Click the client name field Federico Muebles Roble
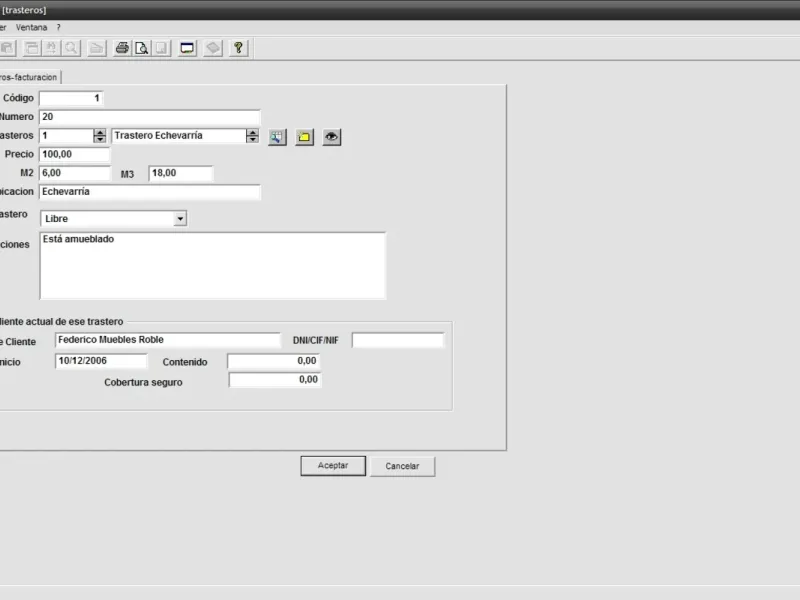The width and height of the screenshot is (800, 600). click(x=168, y=340)
